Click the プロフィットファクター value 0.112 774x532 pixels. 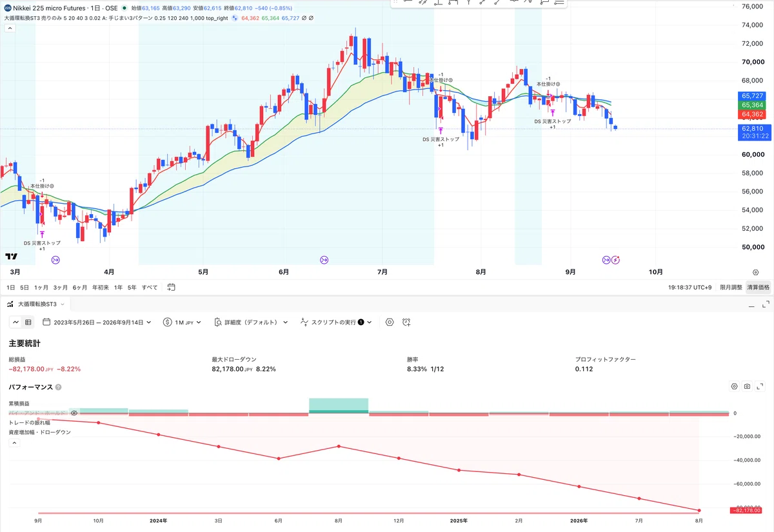[584, 369]
